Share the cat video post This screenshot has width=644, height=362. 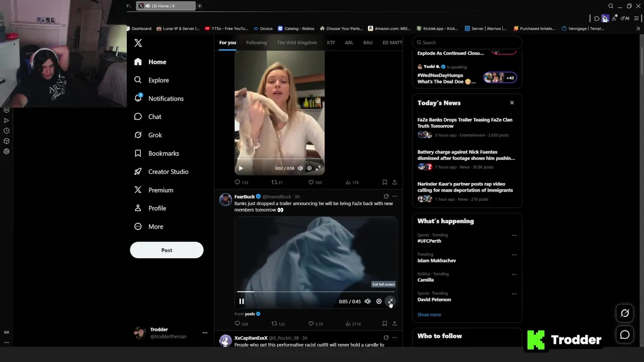point(394,183)
